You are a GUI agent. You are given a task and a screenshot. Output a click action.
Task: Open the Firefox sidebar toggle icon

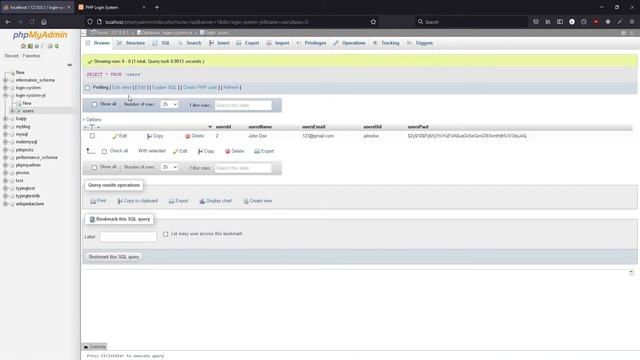(560, 22)
